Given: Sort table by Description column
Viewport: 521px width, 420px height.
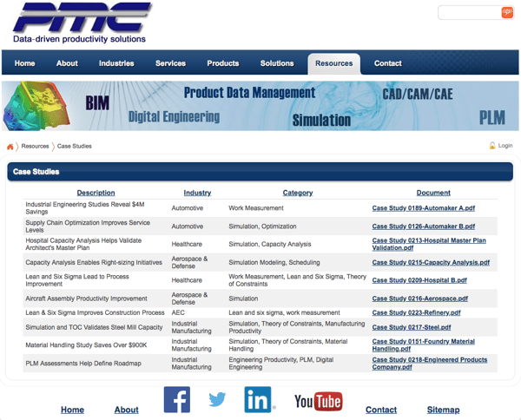Looking at the screenshot, I should pyautogui.click(x=96, y=193).
